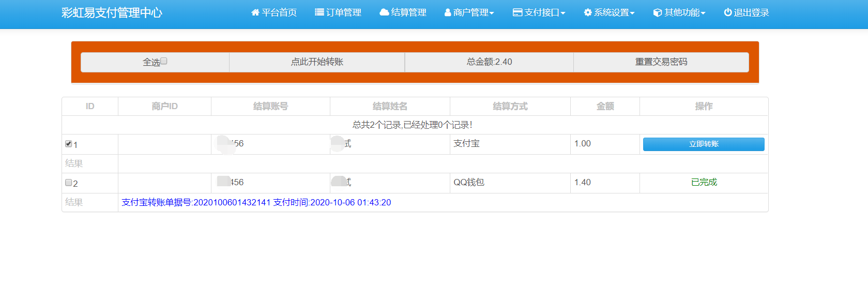Click the 总共2个记录 summary text
Image resolution: width=868 pixels, height=284 pixels.
[413, 125]
